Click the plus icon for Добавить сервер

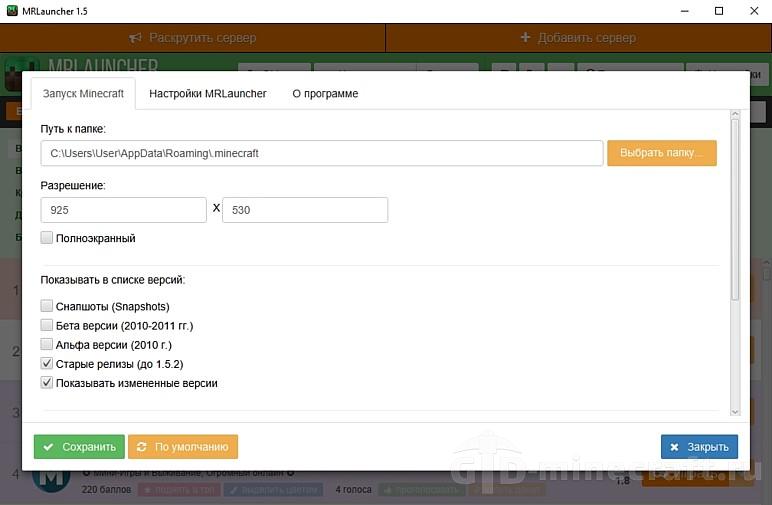point(525,37)
